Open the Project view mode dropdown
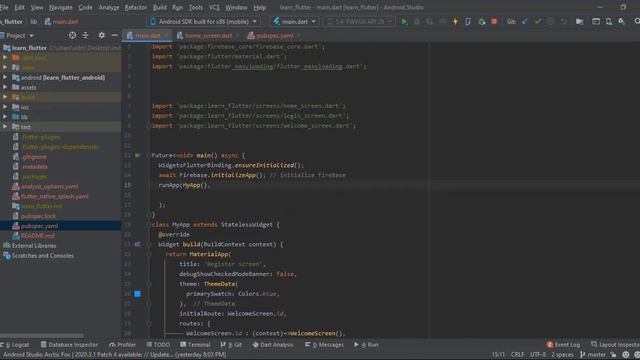The height and width of the screenshot is (360, 640). coord(18,36)
